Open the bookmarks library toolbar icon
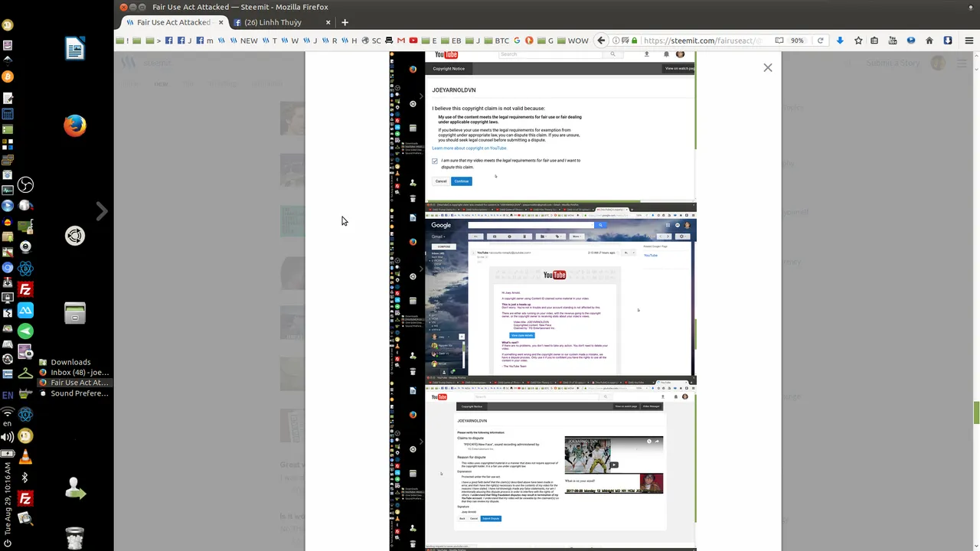 pyautogui.click(x=875, y=41)
